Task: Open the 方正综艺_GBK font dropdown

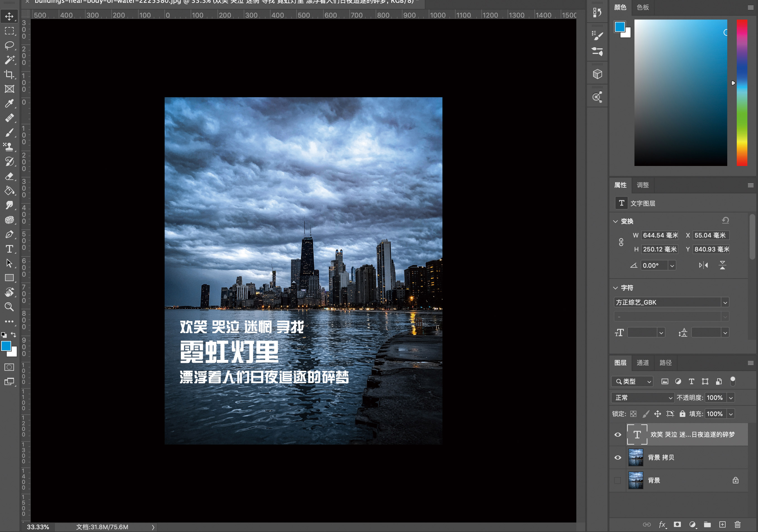Action: [725, 302]
